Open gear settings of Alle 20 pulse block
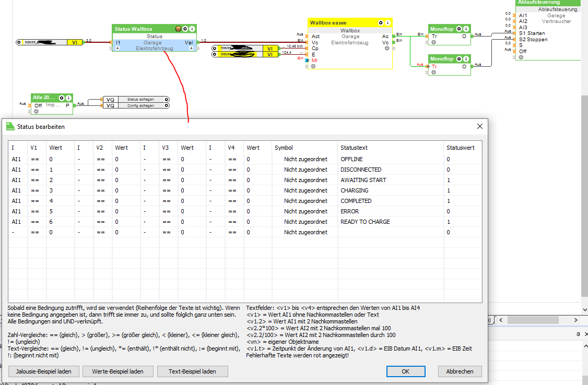This screenshot has height=385, width=588. tap(61, 98)
